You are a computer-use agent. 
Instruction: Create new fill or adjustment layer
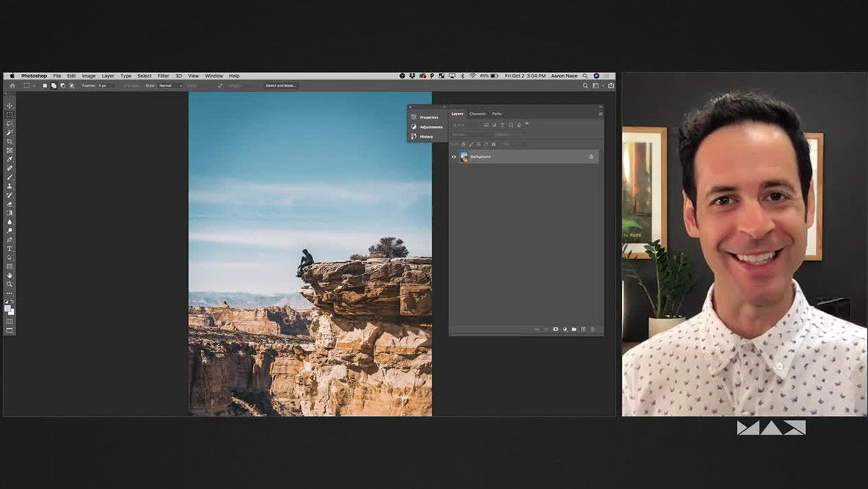[565, 329]
